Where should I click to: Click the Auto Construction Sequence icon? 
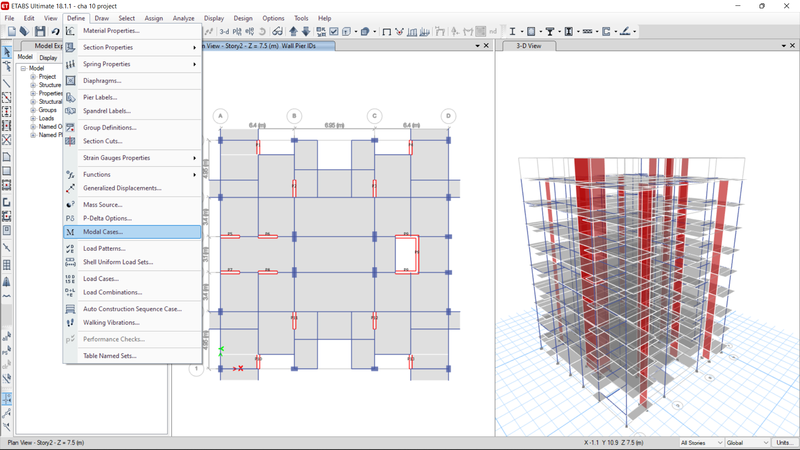point(70,309)
